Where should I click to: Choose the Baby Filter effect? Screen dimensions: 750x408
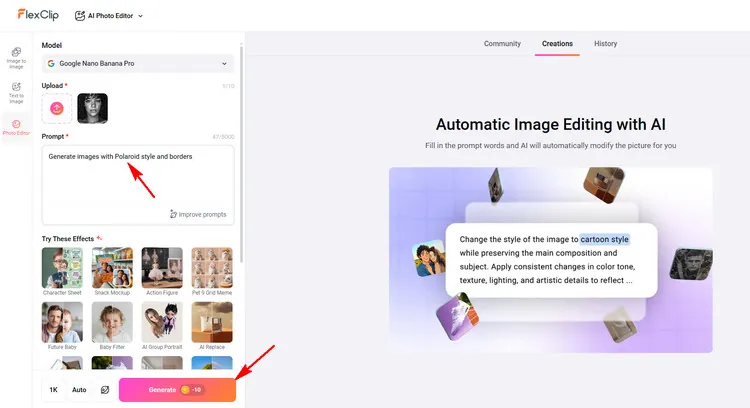[112, 325]
